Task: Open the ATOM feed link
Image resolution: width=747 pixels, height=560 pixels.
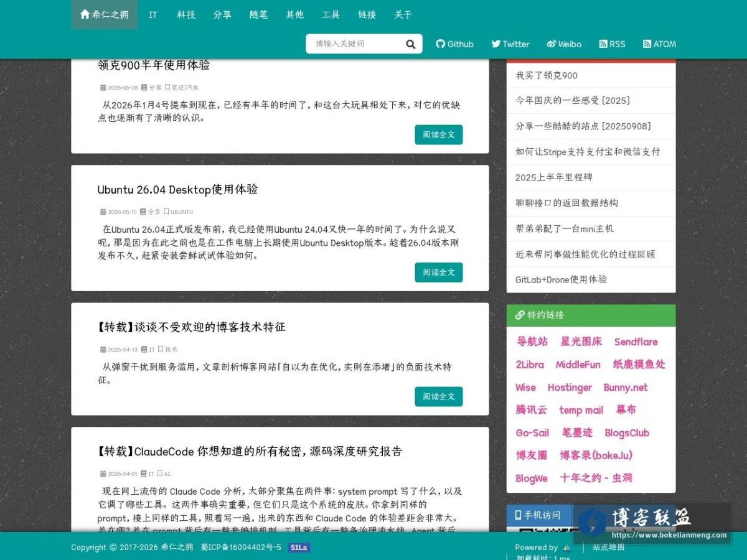Action: click(659, 44)
